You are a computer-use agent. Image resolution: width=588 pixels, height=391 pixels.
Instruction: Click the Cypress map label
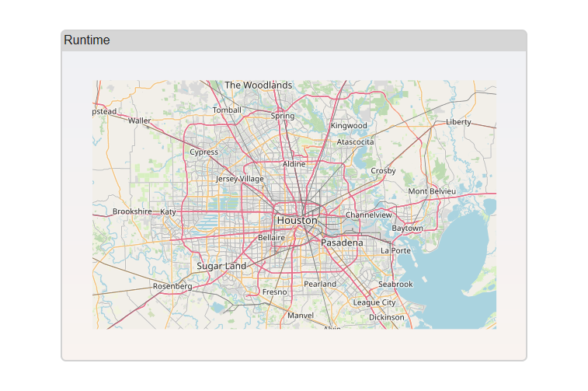coord(204,152)
